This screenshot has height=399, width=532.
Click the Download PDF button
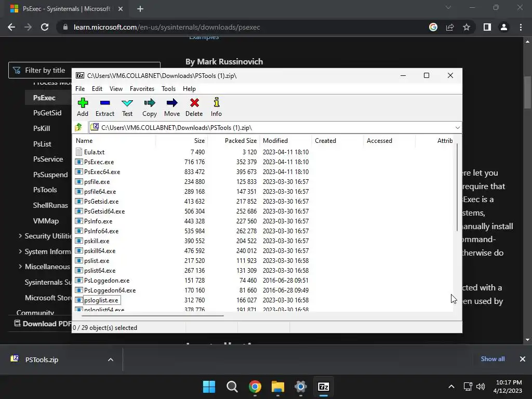(x=43, y=324)
